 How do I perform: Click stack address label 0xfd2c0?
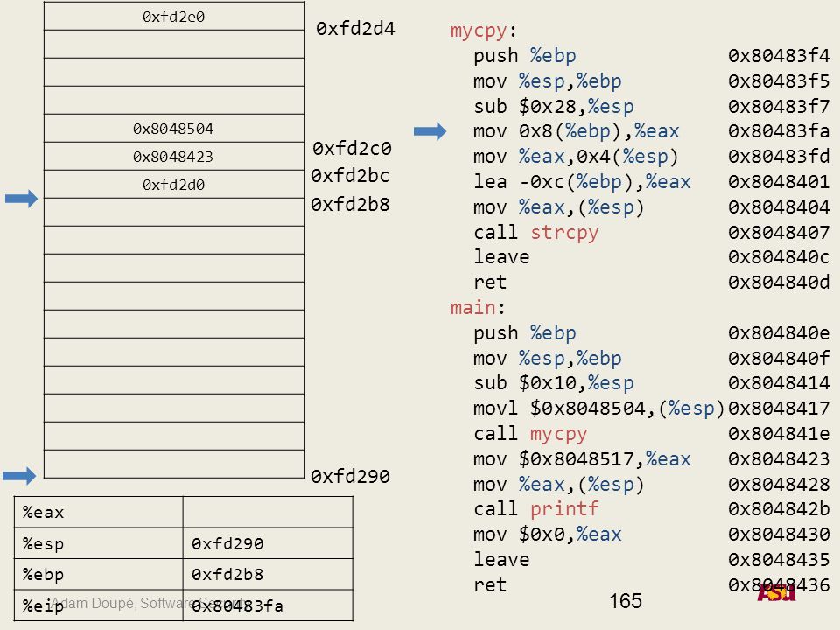(x=352, y=149)
